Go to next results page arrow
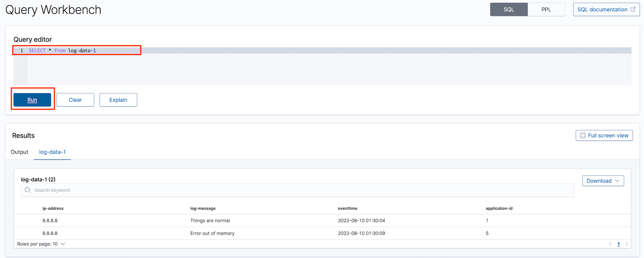Viewport: 644px width, 258px height. click(x=627, y=244)
